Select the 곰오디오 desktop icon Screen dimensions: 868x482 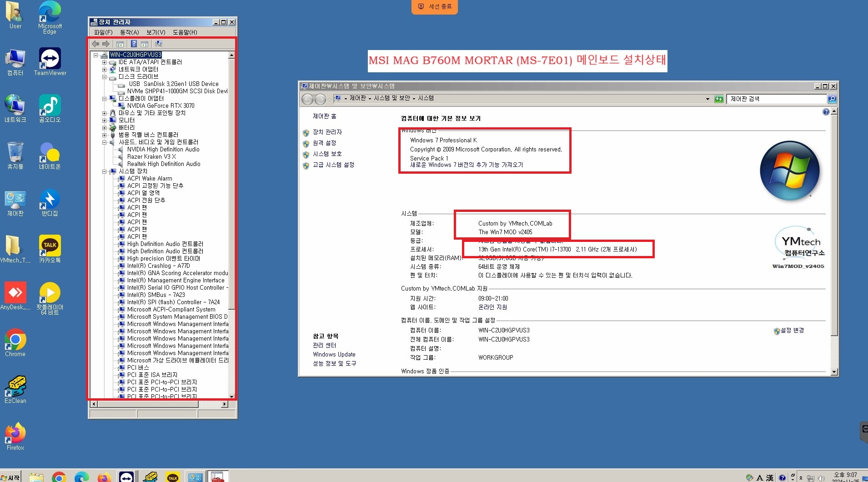point(50,109)
